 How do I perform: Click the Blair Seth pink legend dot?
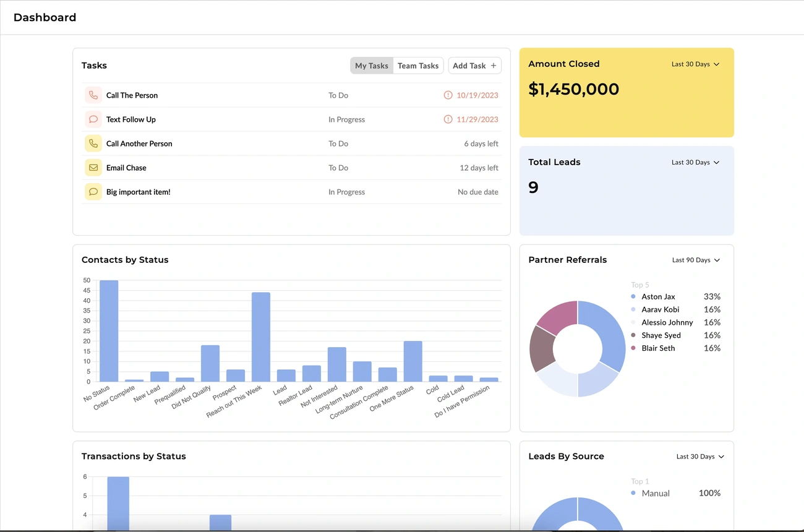[x=633, y=348]
